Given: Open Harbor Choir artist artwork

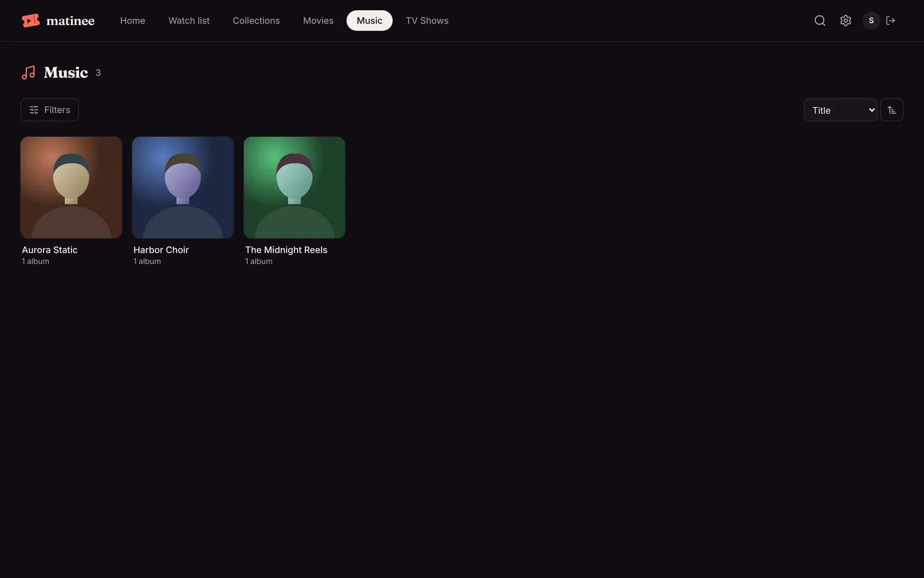Looking at the screenshot, I should click(183, 187).
